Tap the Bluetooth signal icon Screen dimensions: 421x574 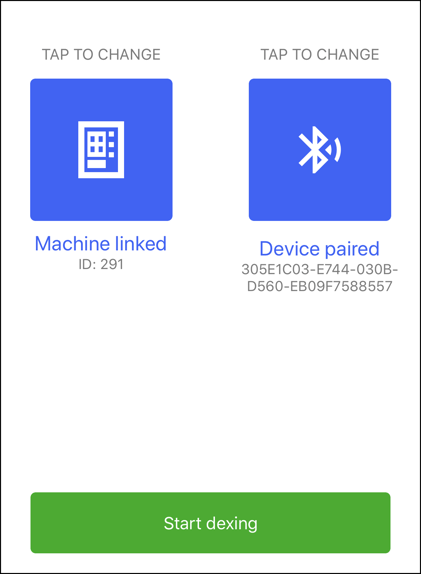[x=320, y=150]
